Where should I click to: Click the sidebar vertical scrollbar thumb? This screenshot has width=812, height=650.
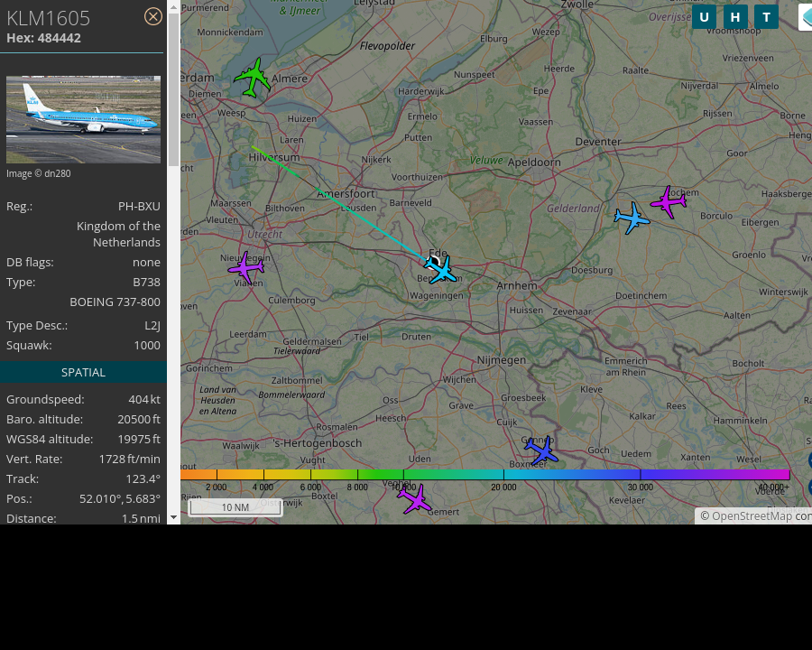tap(173, 89)
